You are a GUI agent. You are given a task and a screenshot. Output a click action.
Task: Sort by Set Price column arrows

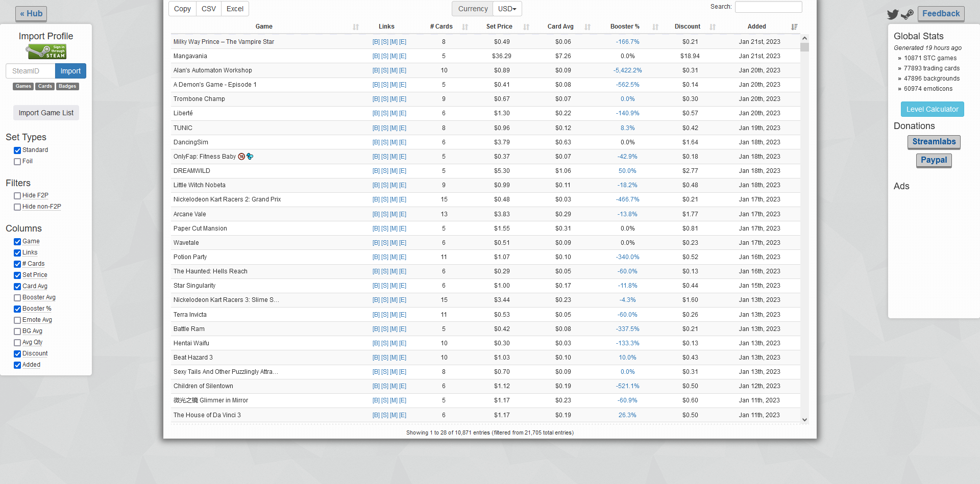click(x=526, y=27)
